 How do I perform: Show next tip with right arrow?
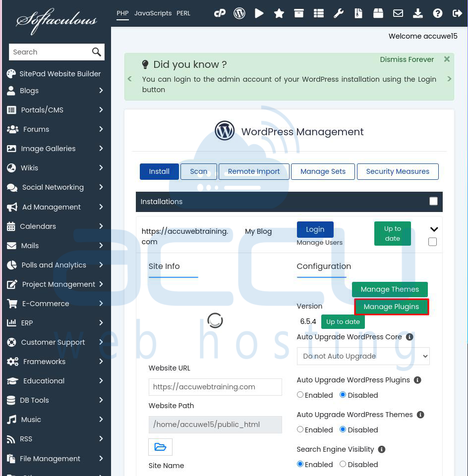tap(449, 79)
